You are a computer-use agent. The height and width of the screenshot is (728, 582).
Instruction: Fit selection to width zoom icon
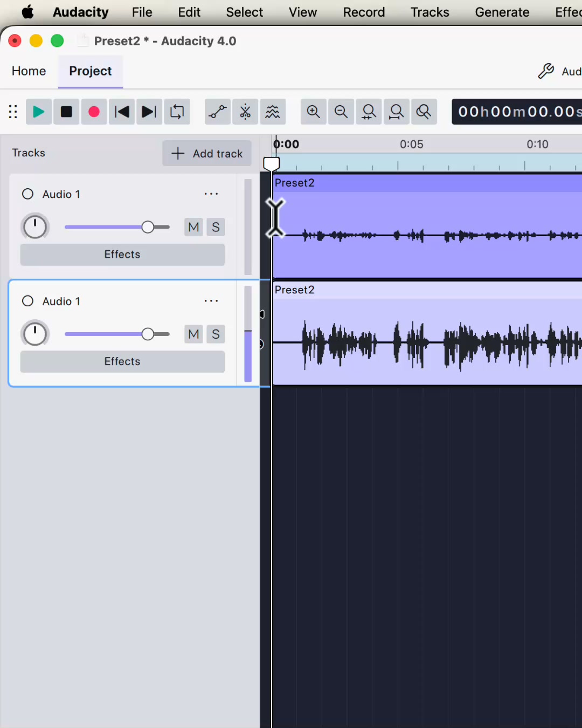(369, 112)
